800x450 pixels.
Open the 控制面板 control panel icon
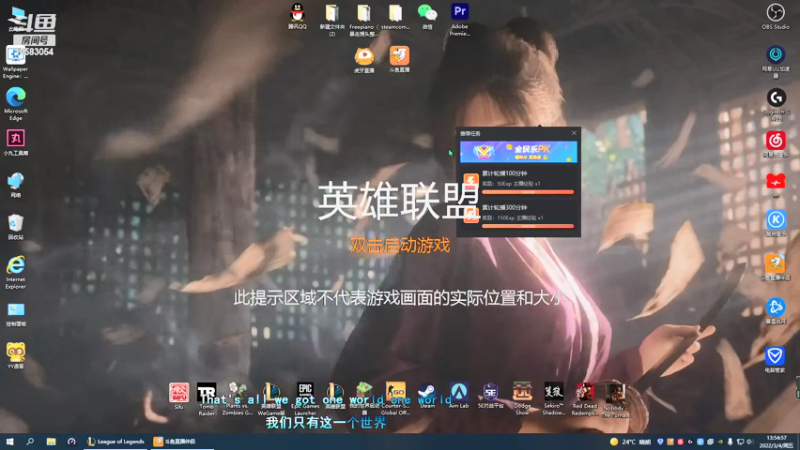[x=15, y=313]
